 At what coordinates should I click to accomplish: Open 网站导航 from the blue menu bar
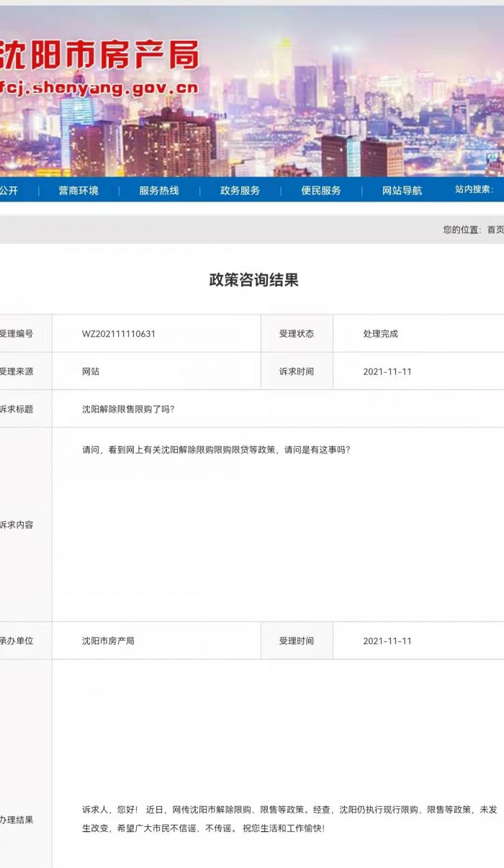click(402, 191)
